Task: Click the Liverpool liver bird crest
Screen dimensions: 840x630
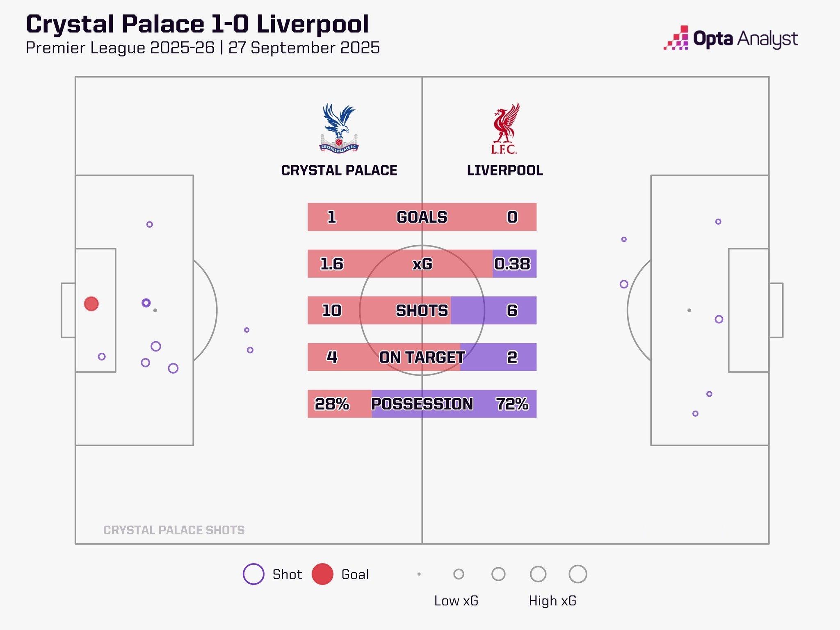Action: tap(505, 128)
